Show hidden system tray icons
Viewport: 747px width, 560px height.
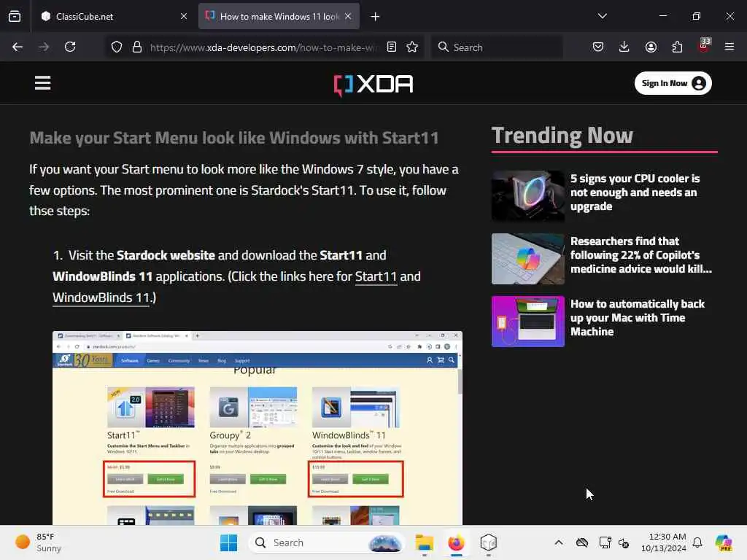(558, 542)
